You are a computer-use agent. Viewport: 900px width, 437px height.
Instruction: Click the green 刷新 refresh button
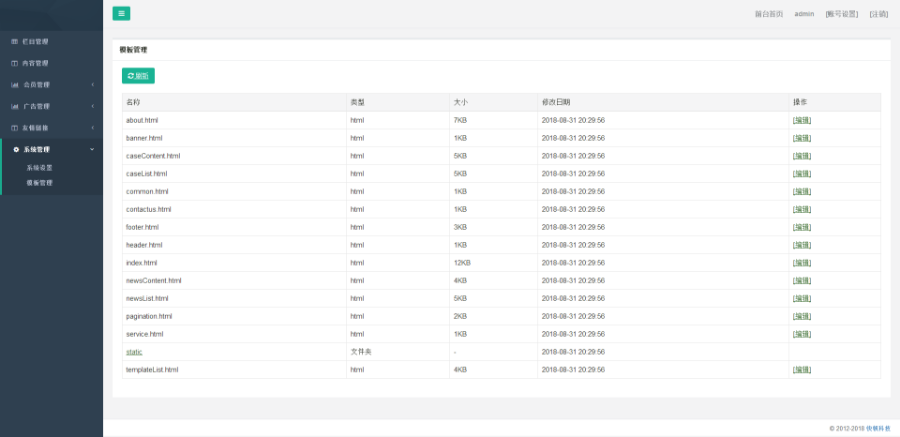tap(138, 76)
